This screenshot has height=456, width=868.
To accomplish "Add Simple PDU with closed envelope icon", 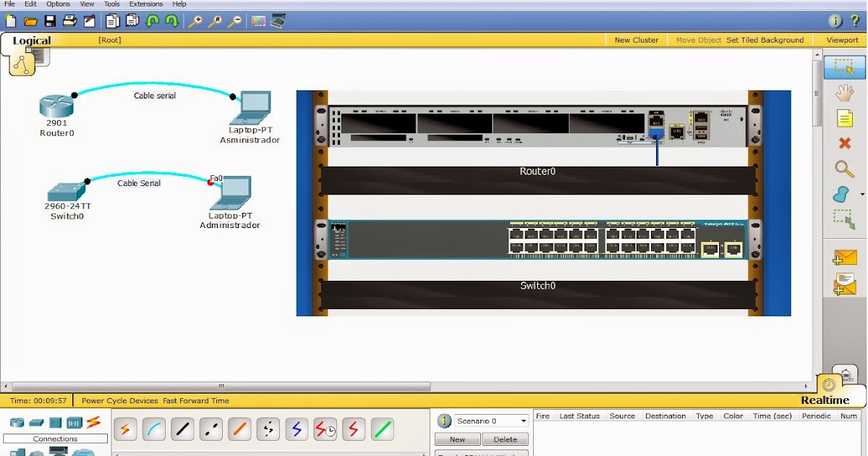I will pos(844,258).
